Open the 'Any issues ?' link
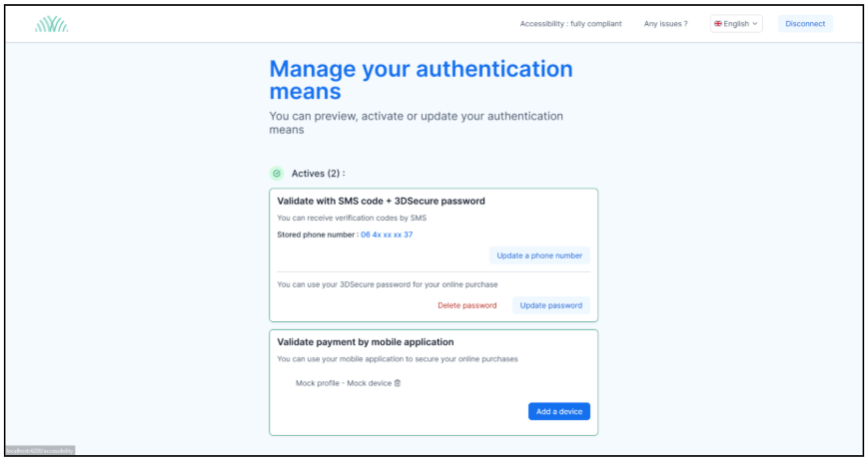The width and height of the screenshot is (868, 459). (665, 24)
